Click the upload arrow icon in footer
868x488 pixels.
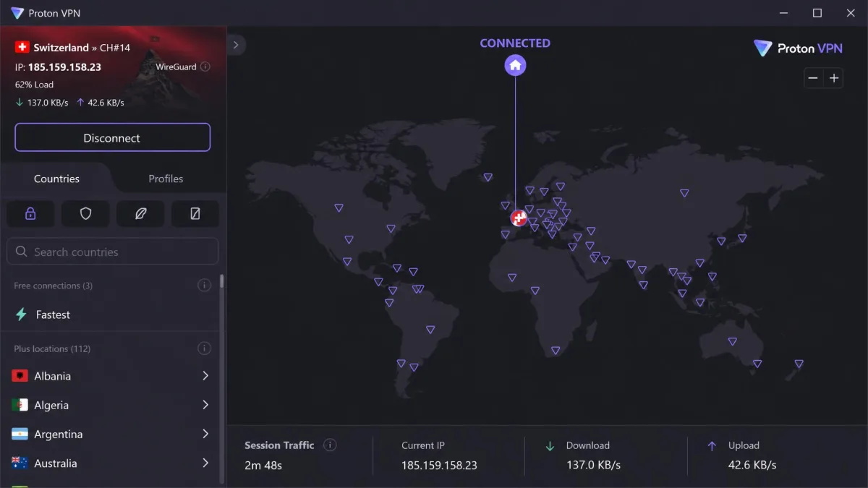point(712,446)
